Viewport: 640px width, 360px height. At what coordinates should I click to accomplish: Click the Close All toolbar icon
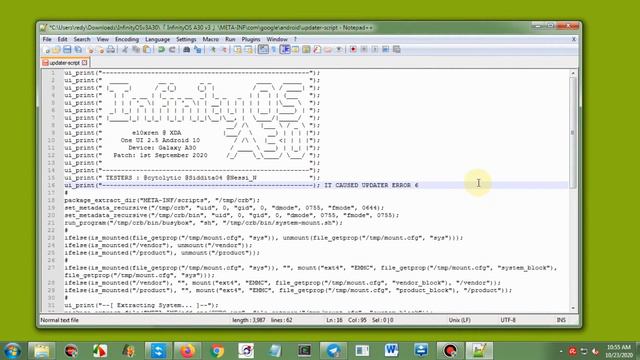coord(101,50)
